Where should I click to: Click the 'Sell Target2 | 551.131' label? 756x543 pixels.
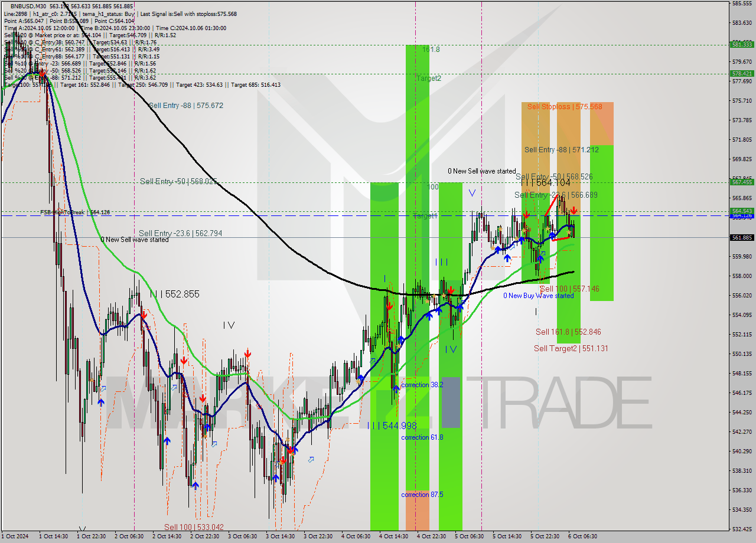tap(571, 348)
